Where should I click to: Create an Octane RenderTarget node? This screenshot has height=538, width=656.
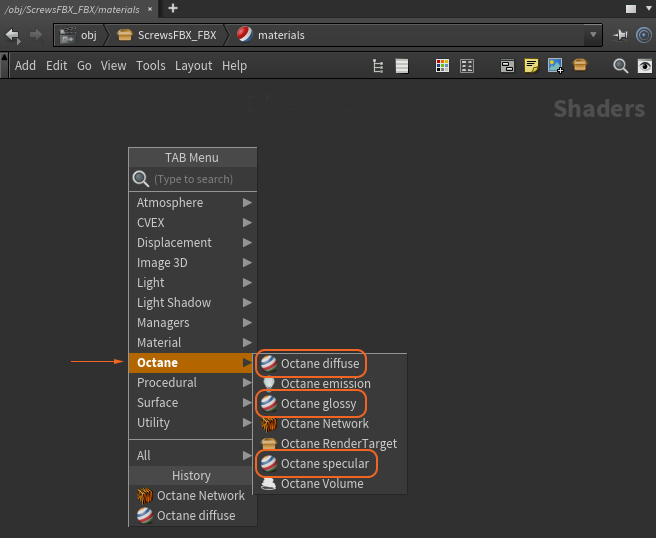pos(331,443)
